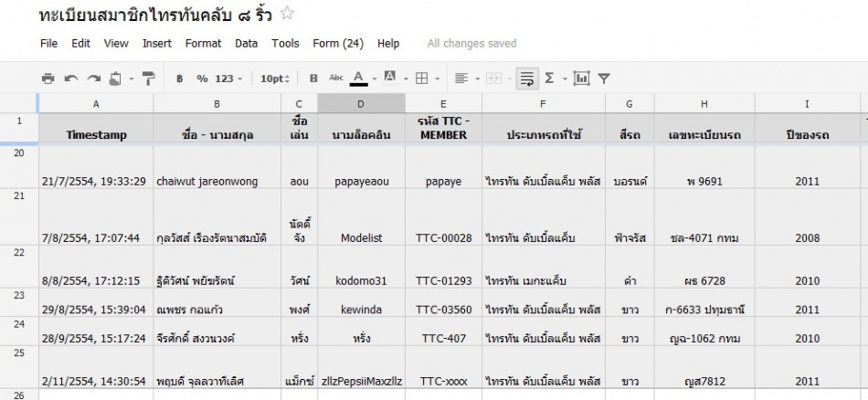Screen dimensions: 868x400
Task: Select timestamp 29/8/2554, 15:39:04 cell
Action: pyautogui.click(x=96, y=302)
